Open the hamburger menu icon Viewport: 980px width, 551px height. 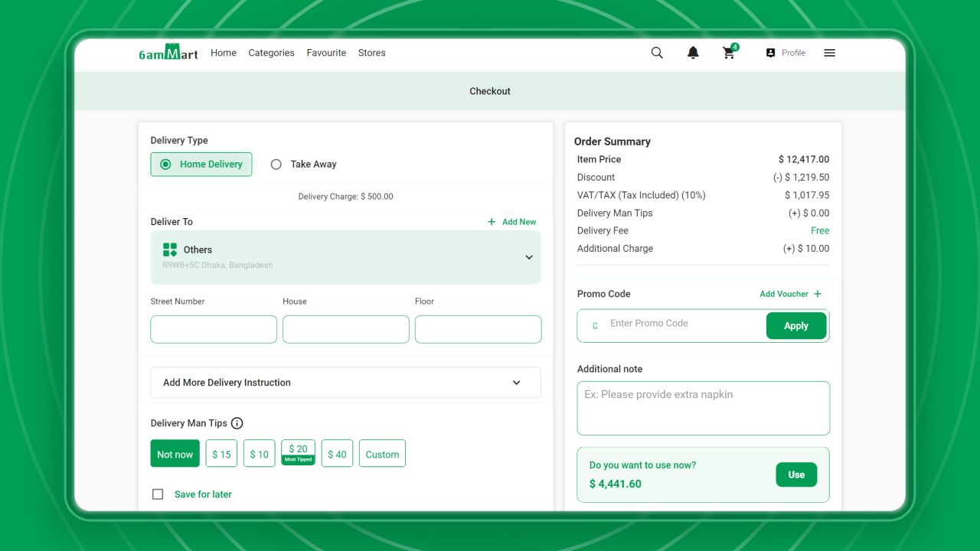[x=829, y=53]
